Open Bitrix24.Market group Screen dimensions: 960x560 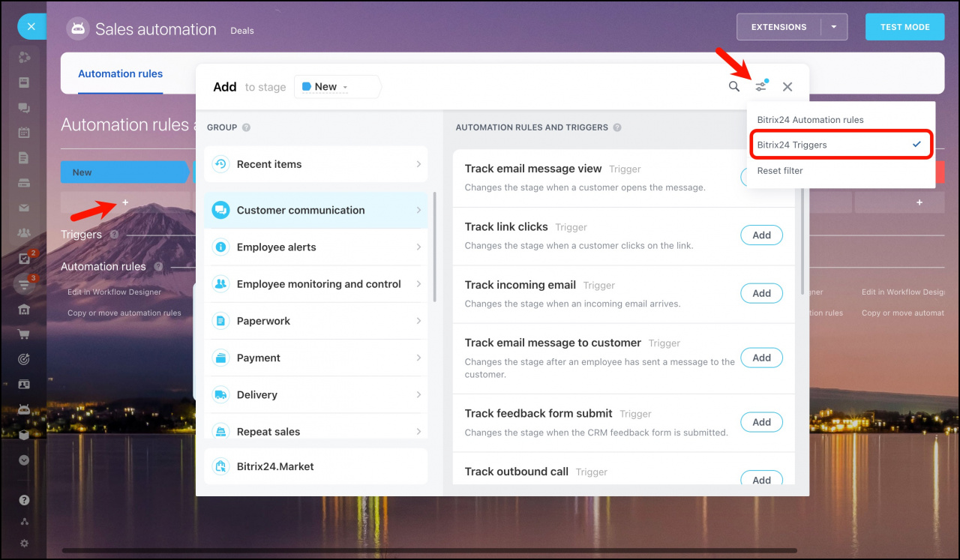316,466
